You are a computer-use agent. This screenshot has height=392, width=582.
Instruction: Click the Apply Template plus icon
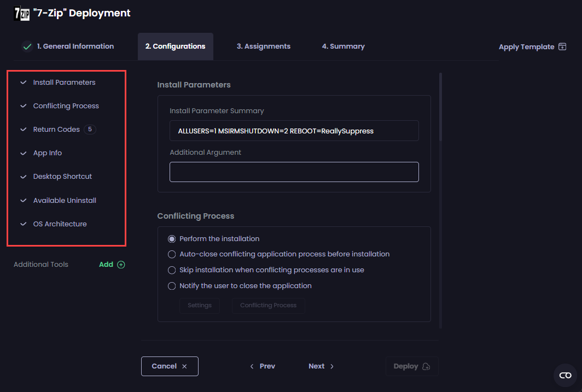pyautogui.click(x=562, y=47)
